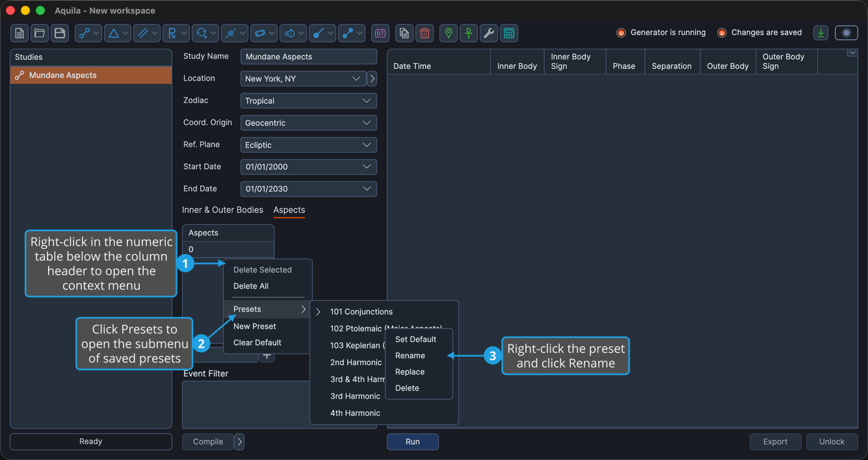
Task: Select the speed stopwatch study icon
Action: (x=289, y=33)
